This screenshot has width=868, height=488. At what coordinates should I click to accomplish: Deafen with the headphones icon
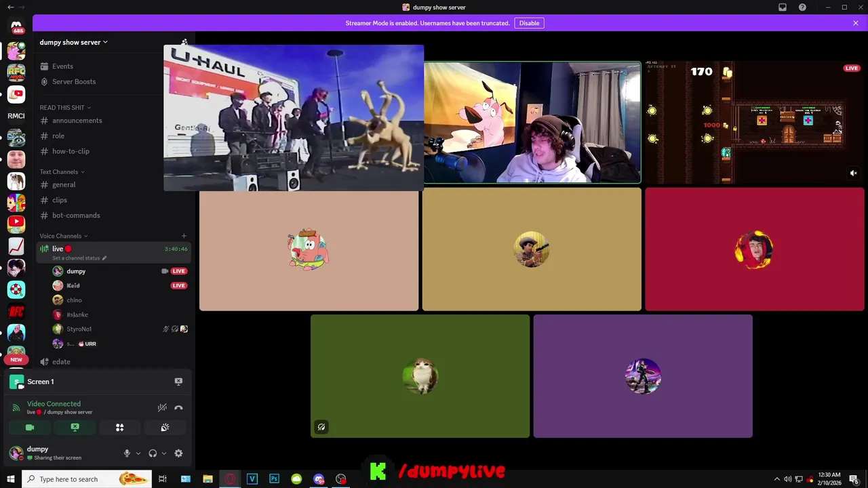[x=153, y=453]
